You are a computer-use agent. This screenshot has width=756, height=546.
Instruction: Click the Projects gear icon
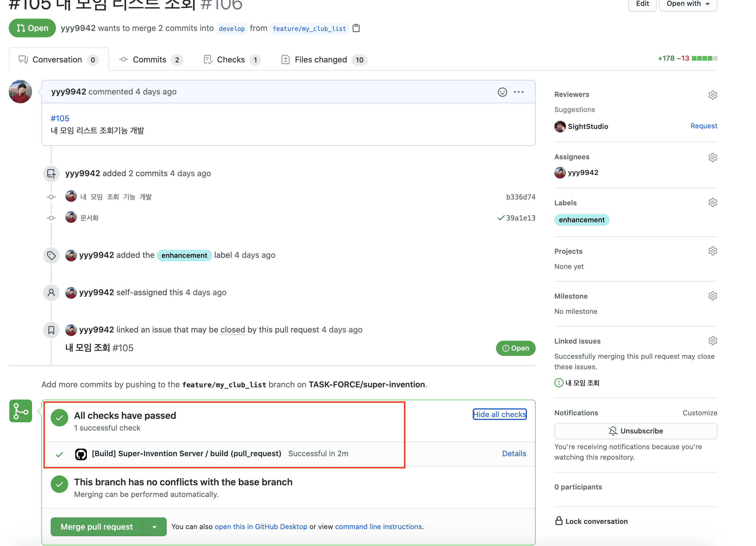712,251
